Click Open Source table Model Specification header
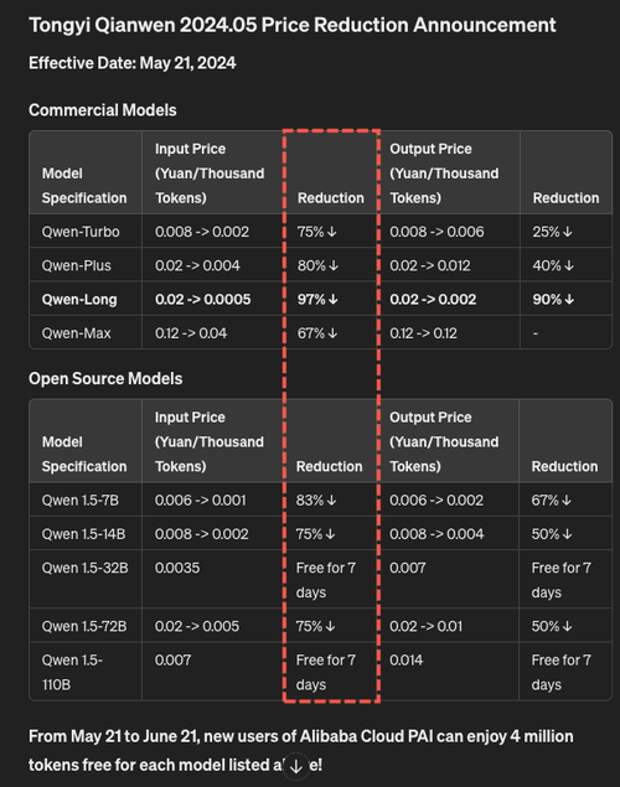Viewport: 620px width, 787px height. coord(84,454)
